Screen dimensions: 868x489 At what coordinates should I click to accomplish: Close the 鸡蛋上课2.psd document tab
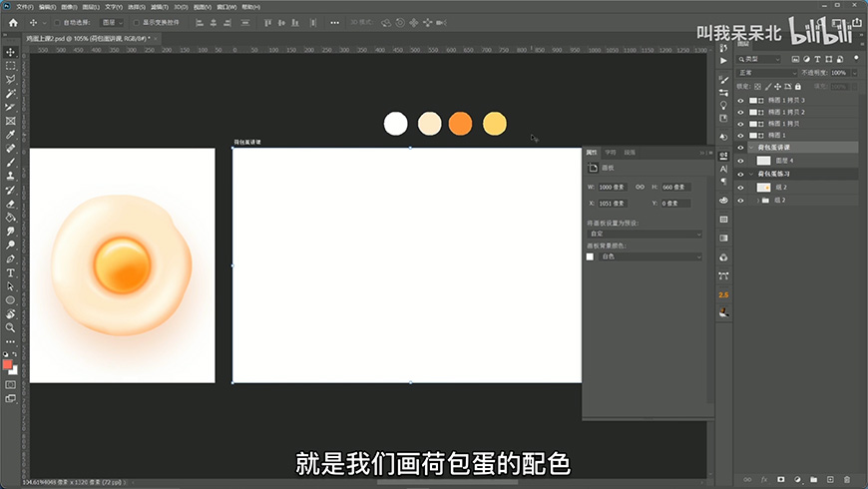click(x=156, y=39)
